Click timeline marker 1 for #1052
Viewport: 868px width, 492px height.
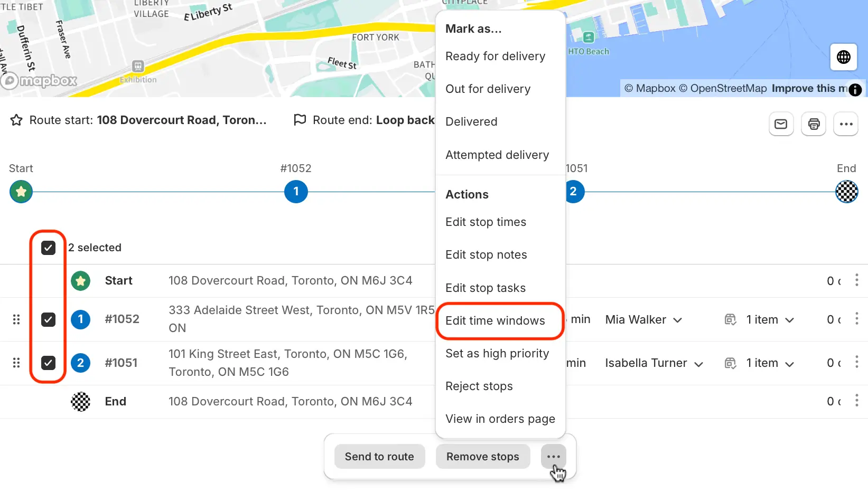[x=296, y=192]
